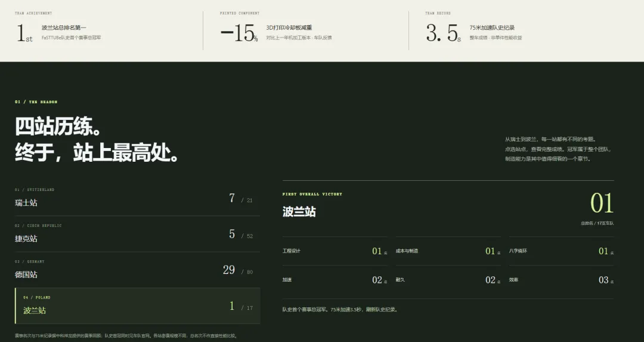Click the '3D打印冷却板减重' stat heading
The image size is (644, 342).
[x=289, y=27]
